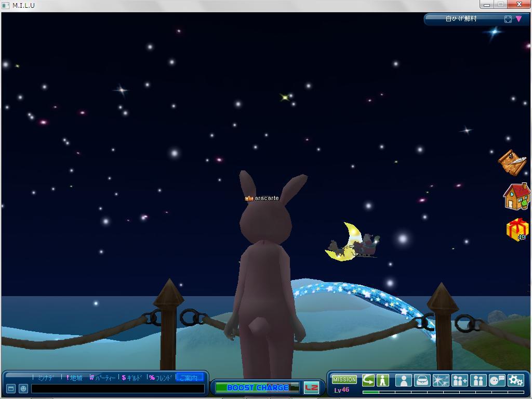Click the fullscreen map bracket icon
This screenshot has height=399, width=532.
tap(508, 19)
